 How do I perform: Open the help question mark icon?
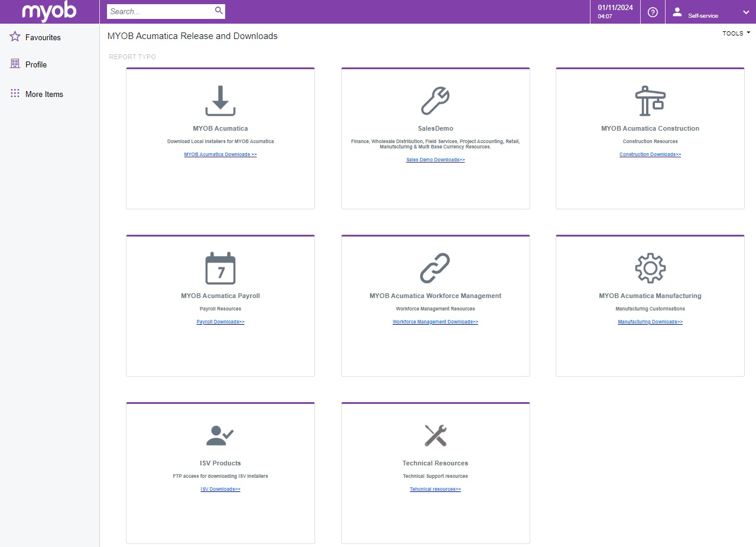coord(653,12)
